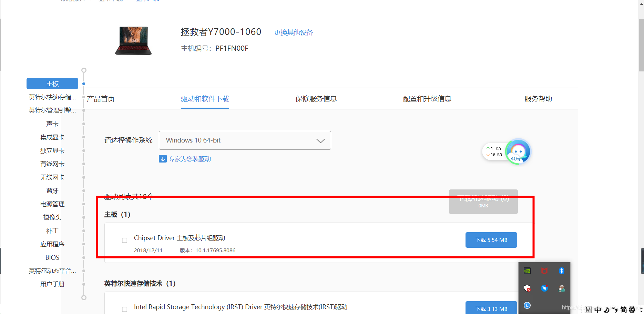Click version text 10.1.17695.8086
The width and height of the screenshot is (644, 314).
tap(215, 250)
